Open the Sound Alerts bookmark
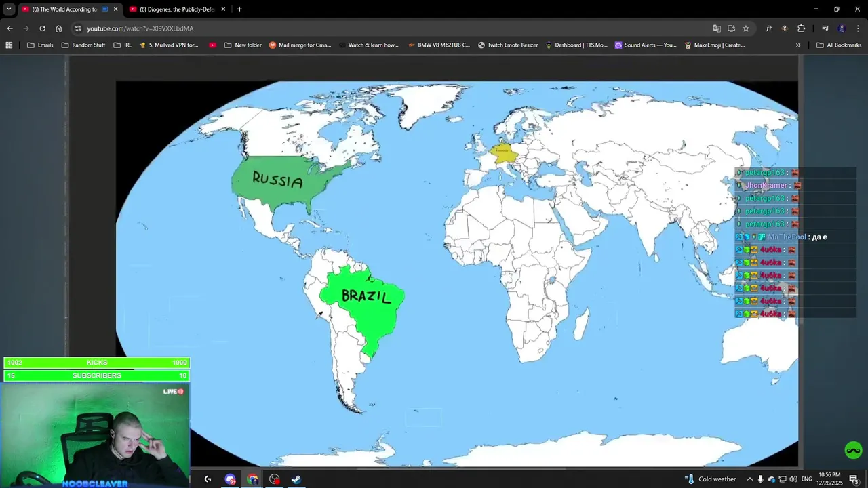The height and width of the screenshot is (488, 868). click(x=646, y=45)
